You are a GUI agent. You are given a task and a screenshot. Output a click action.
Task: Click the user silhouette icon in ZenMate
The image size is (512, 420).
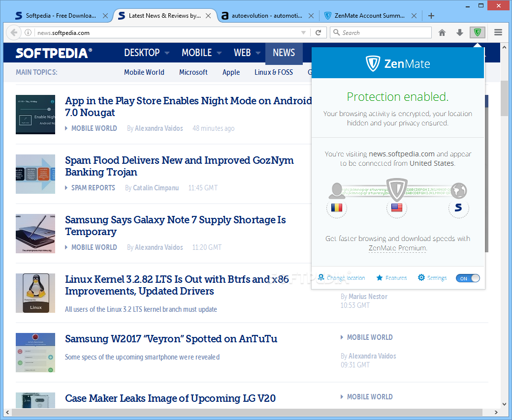coord(337,190)
